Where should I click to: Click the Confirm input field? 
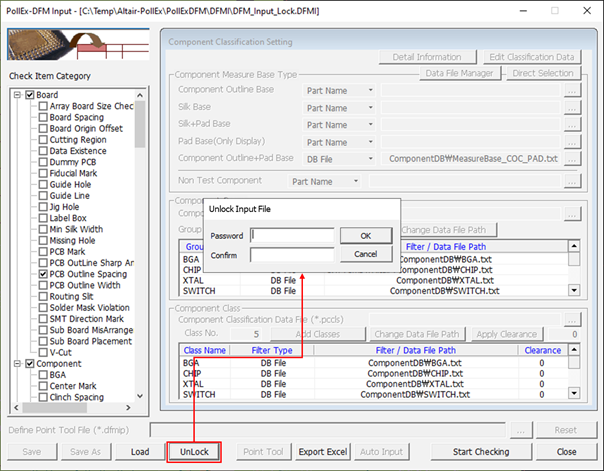292,254
